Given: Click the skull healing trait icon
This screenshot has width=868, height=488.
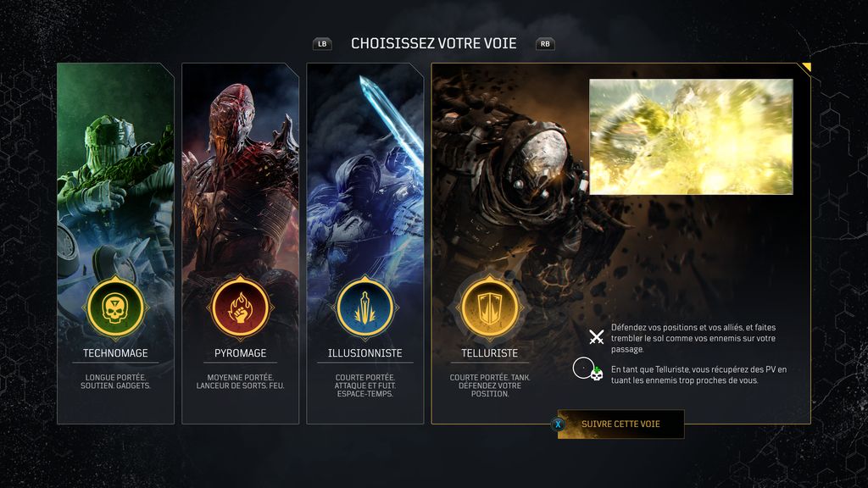Looking at the screenshot, I should point(588,369).
